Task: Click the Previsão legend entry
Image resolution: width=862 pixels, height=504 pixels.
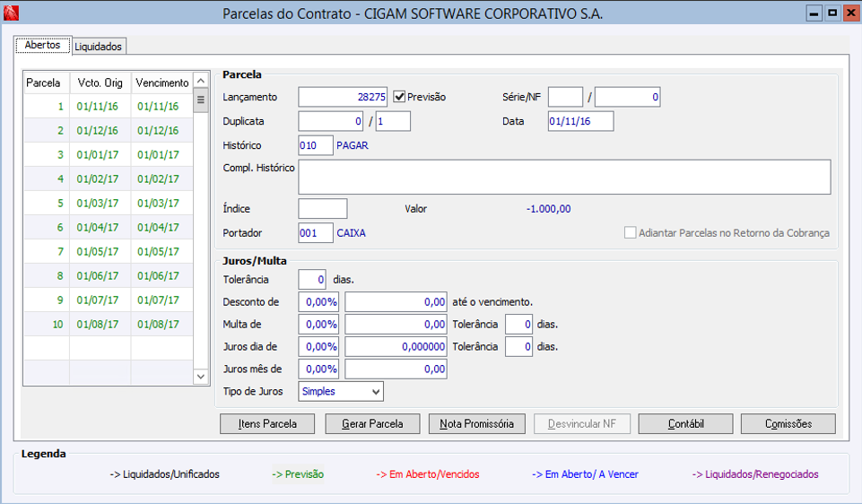Action: point(298,474)
